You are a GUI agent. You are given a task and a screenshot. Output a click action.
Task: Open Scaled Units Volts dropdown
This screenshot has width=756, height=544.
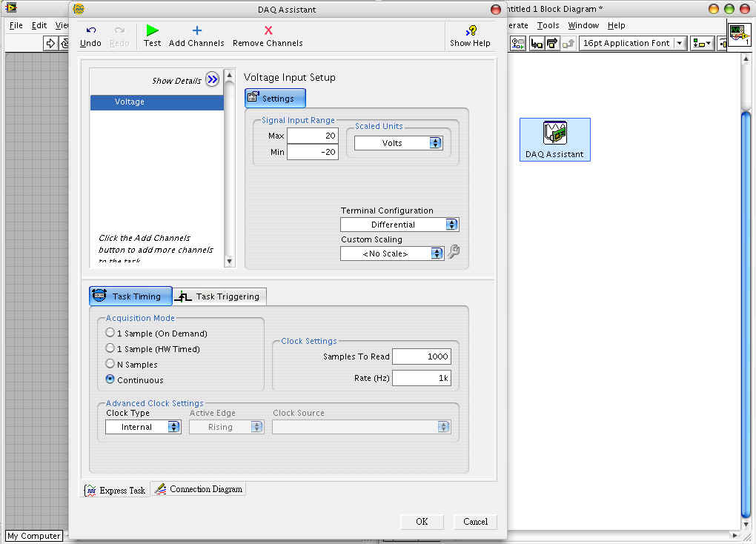point(398,143)
